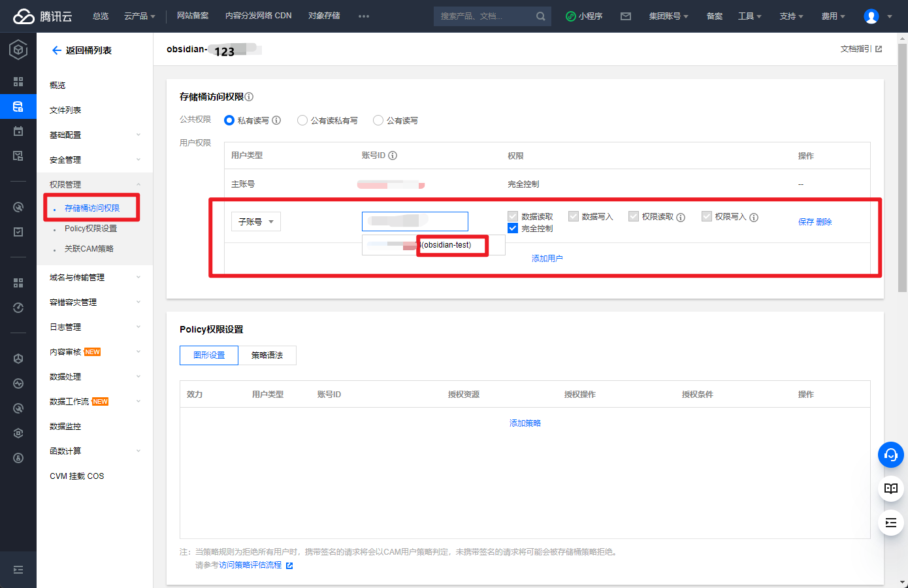Click the document-lock icon in the sidebar

(18, 156)
